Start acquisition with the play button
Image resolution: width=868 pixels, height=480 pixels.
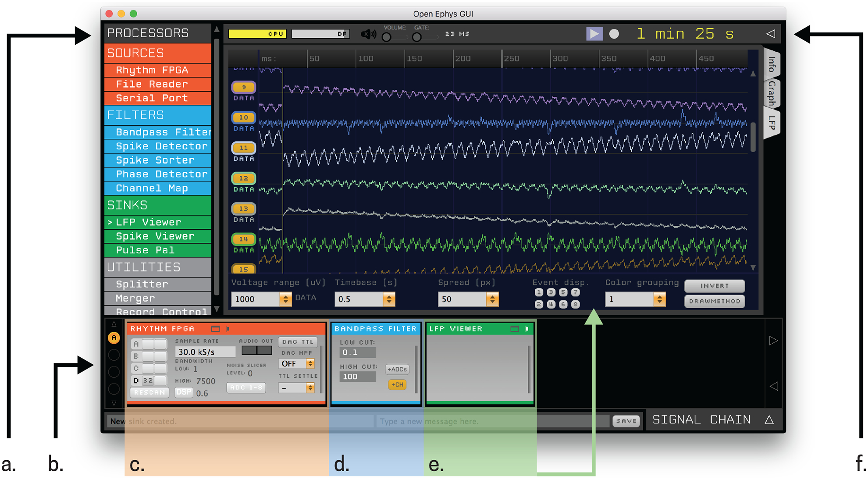click(594, 34)
